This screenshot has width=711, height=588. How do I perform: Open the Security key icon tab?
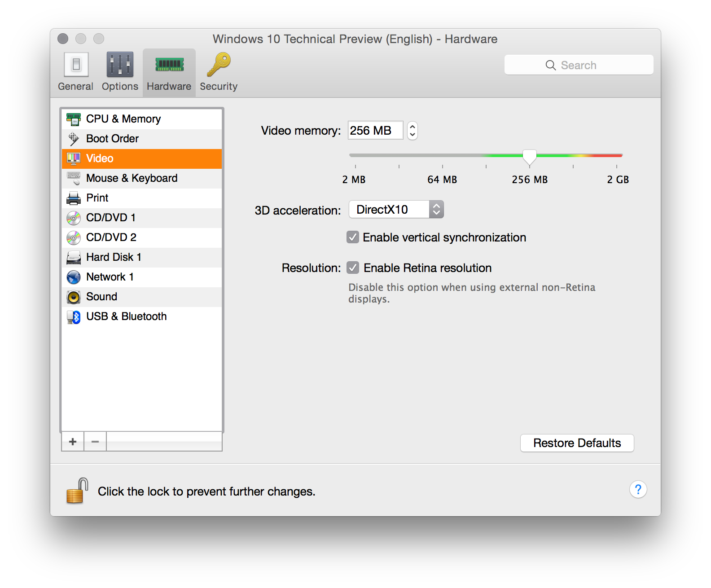219,65
